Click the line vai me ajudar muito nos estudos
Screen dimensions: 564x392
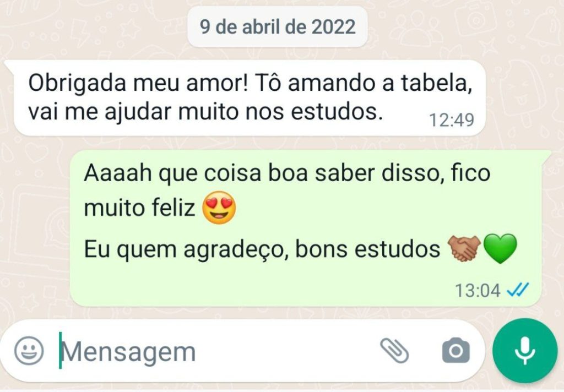point(205,111)
